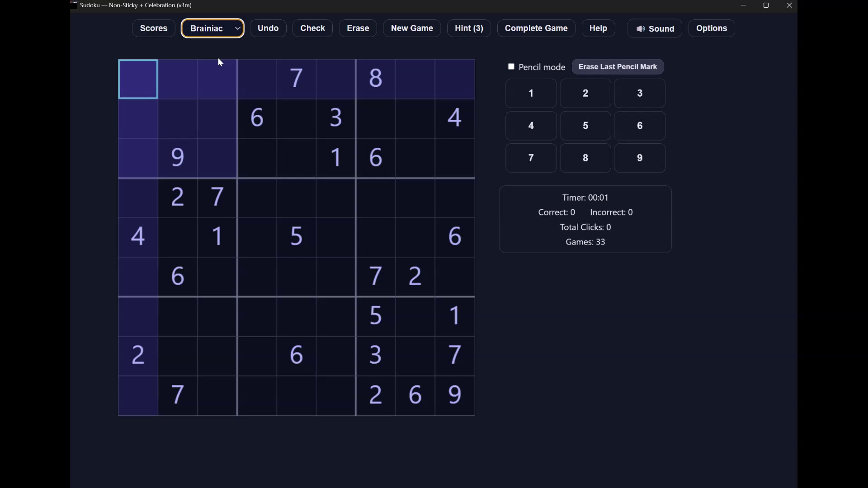Request a Hint
The height and width of the screenshot is (488, 868).
click(x=469, y=28)
